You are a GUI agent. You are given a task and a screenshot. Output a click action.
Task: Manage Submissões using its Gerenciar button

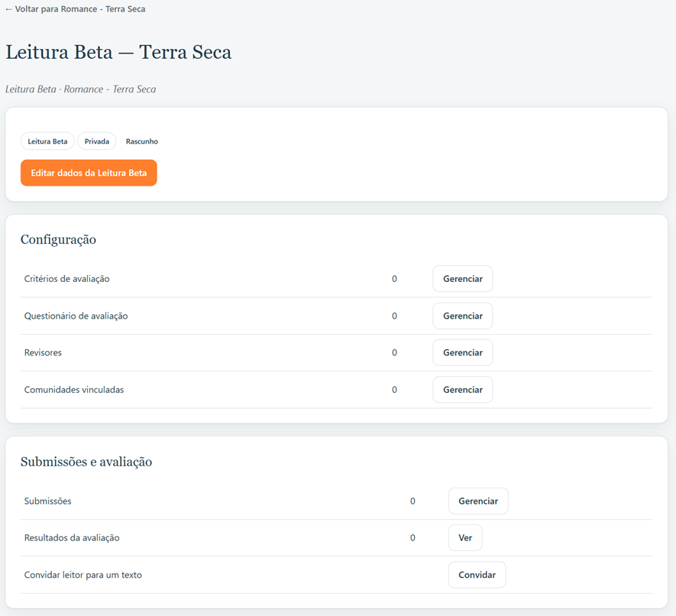pyautogui.click(x=478, y=501)
